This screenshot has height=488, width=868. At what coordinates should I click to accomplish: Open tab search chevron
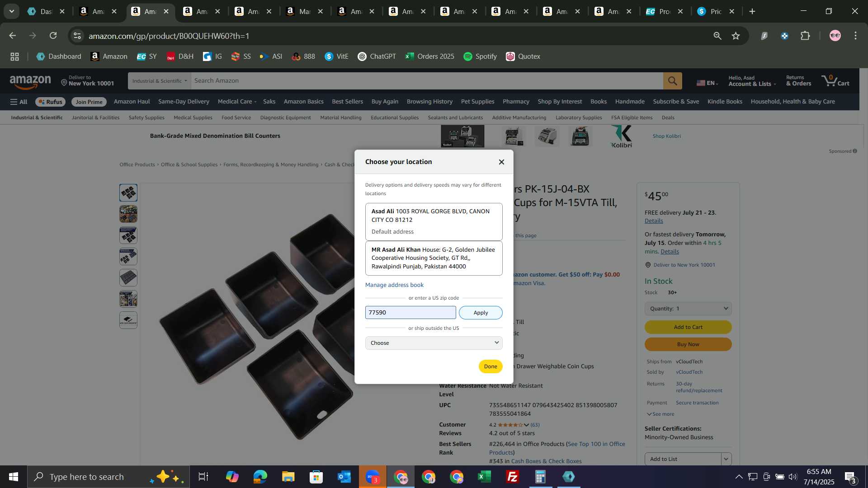(12, 11)
